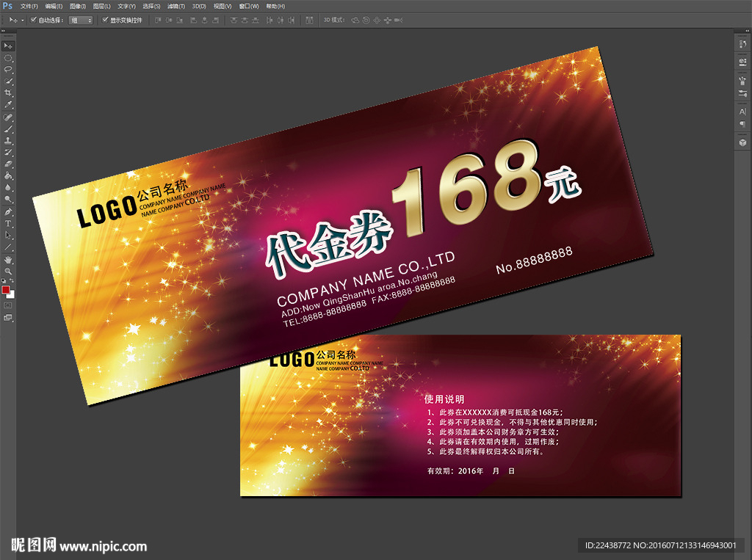Open the 文字(Y) menu
This screenshot has height=560, width=752.
click(126, 6)
